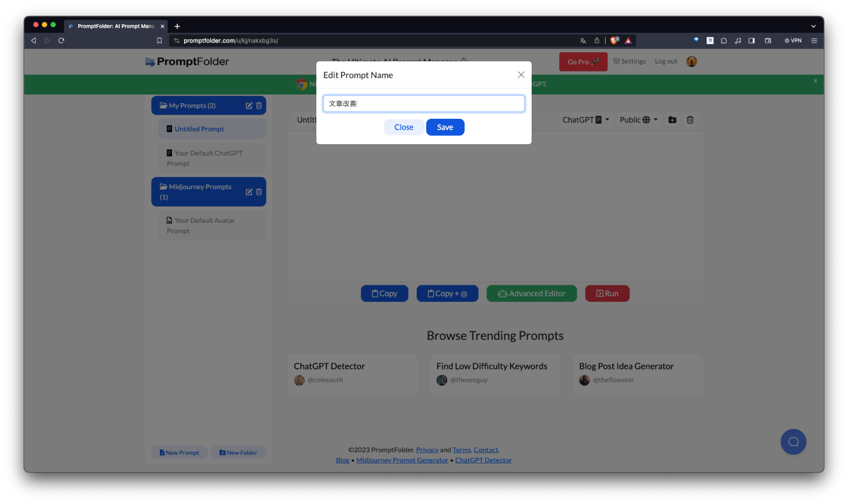
Task: Click the promptfolder.com address bar URL
Action: pos(231,41)
